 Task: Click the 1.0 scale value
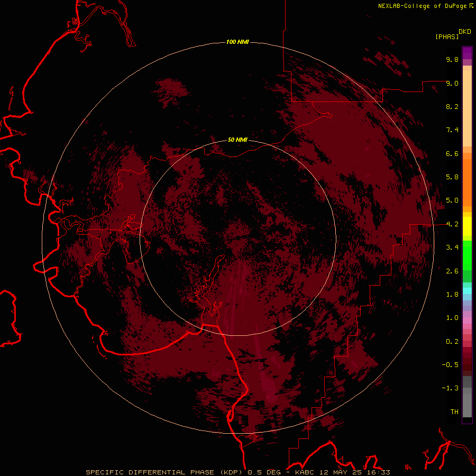[x=452, y=318]
